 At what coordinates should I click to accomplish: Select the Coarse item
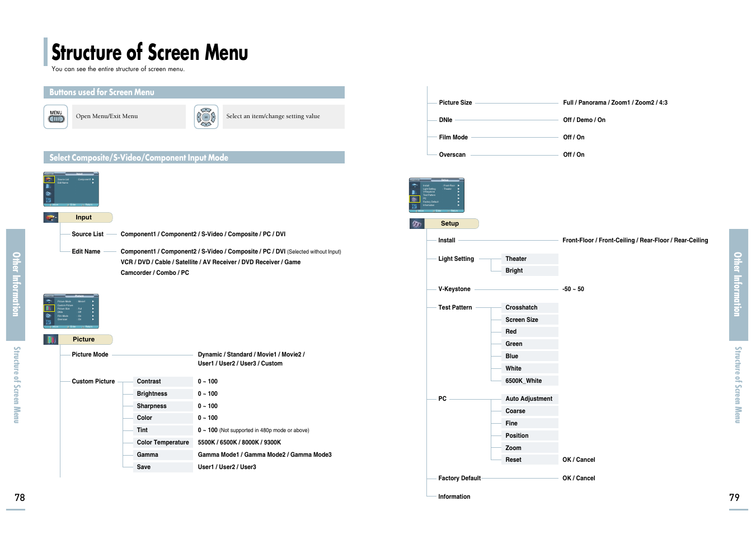[530, 411]
